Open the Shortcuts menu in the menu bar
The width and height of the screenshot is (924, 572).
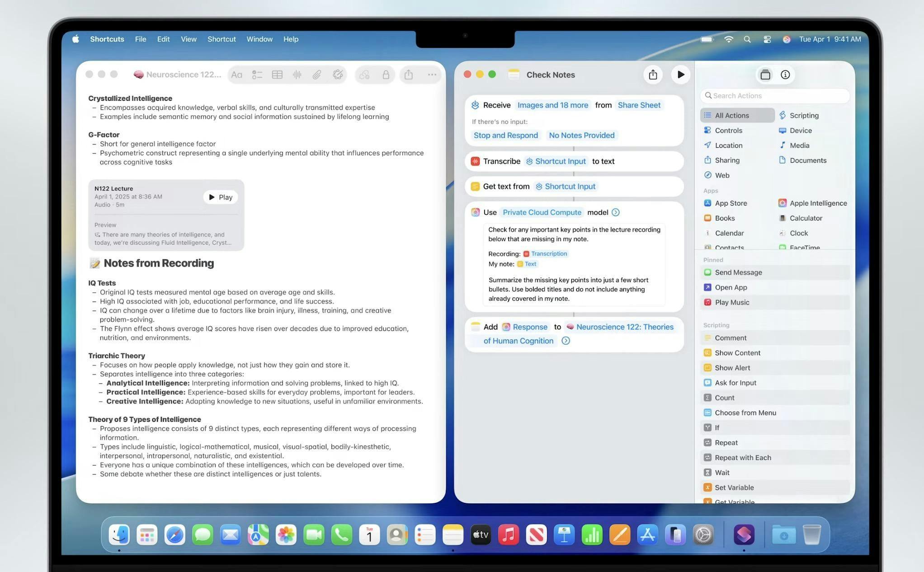click(x=107, y=39)
